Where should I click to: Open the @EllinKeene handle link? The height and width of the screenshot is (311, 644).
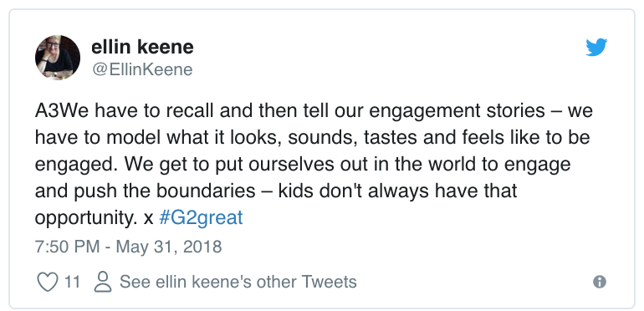click(x=142, y=69)
